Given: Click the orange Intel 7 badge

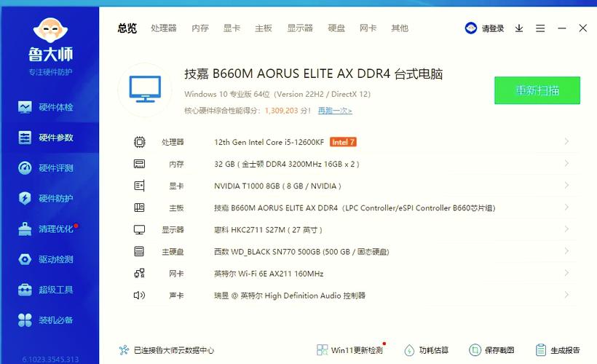Looking at the screenshot, I should click(343, 142).
